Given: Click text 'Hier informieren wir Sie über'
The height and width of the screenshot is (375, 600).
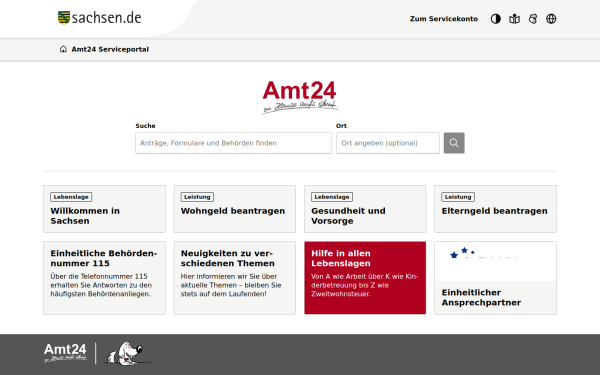Looking at the screenshot, I should pyautogui.click(x=229, y=276).
